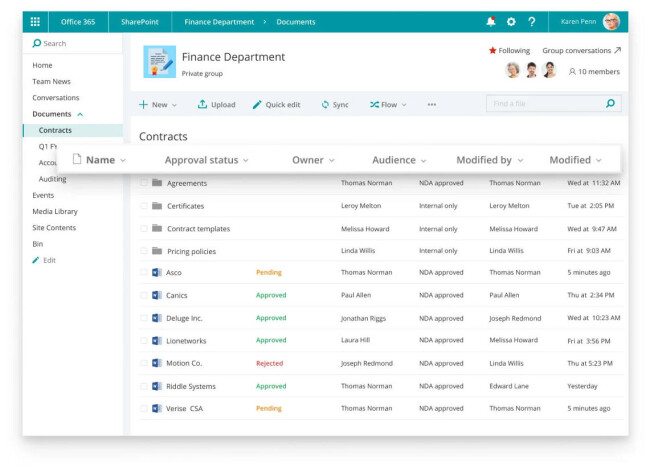This screenshot has height=468, width=650.
Task: Click the help question mark icon
Action: 531,21
